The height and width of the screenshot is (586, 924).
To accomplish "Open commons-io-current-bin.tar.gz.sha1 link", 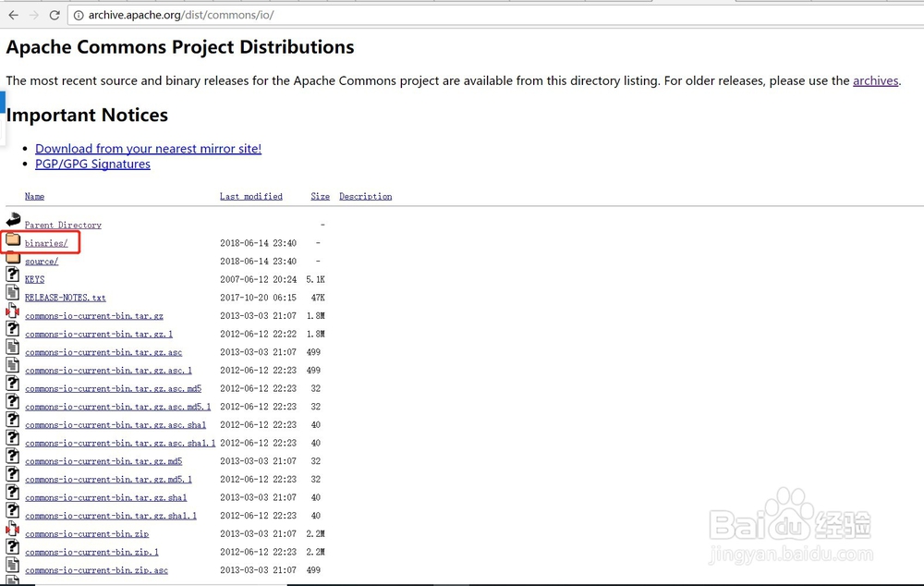I will (x=106, y=498).
